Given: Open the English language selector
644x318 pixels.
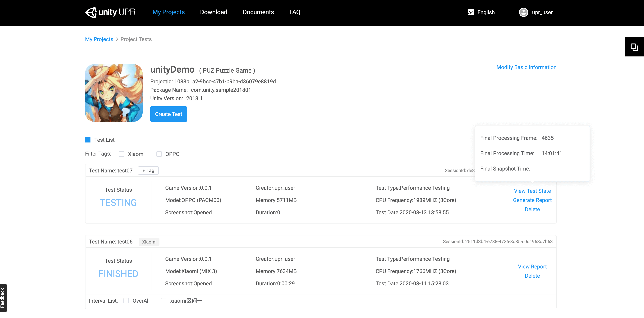Looking at the screenshot, I should [486, 12].
